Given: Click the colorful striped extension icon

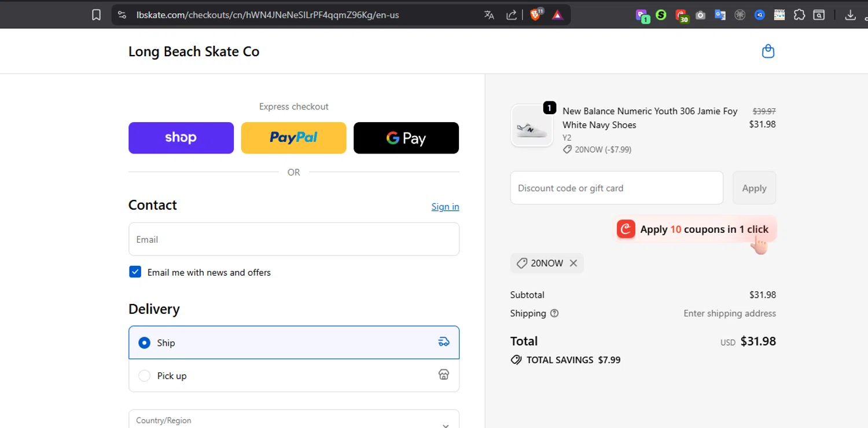Looking at the screenshot, I should tap(779, 15).
